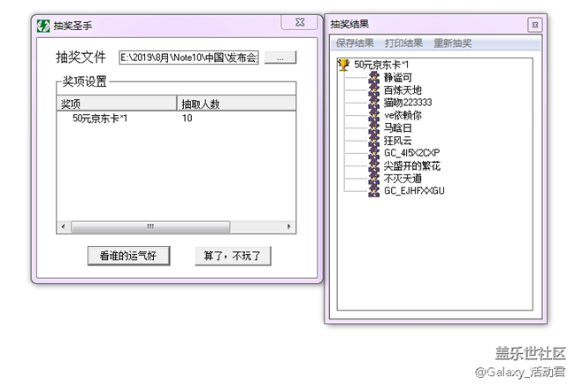Click the 抽奖圣手 app icon in title bar
This screenshot has width=575, height=392.
(42, 24)
